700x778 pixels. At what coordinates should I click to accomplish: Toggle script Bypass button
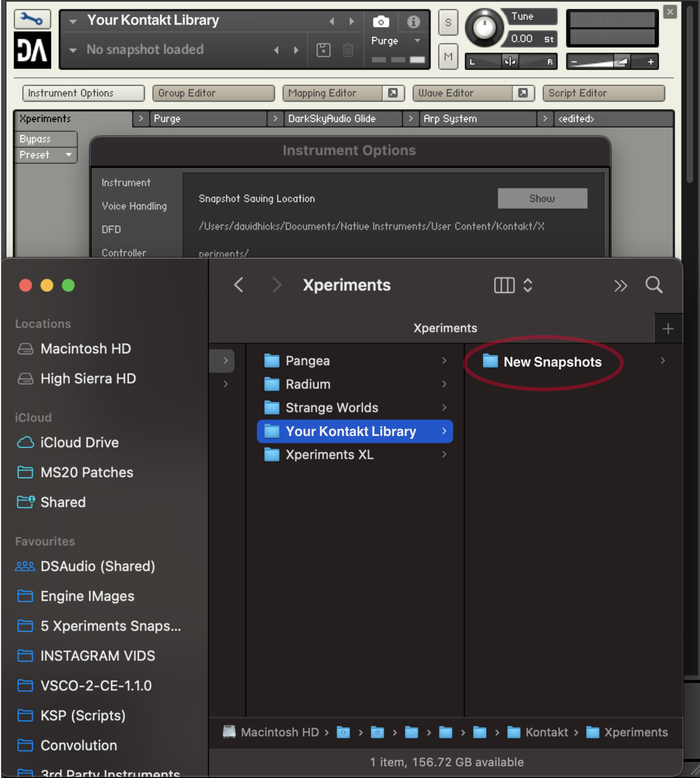tap(46, 139)
